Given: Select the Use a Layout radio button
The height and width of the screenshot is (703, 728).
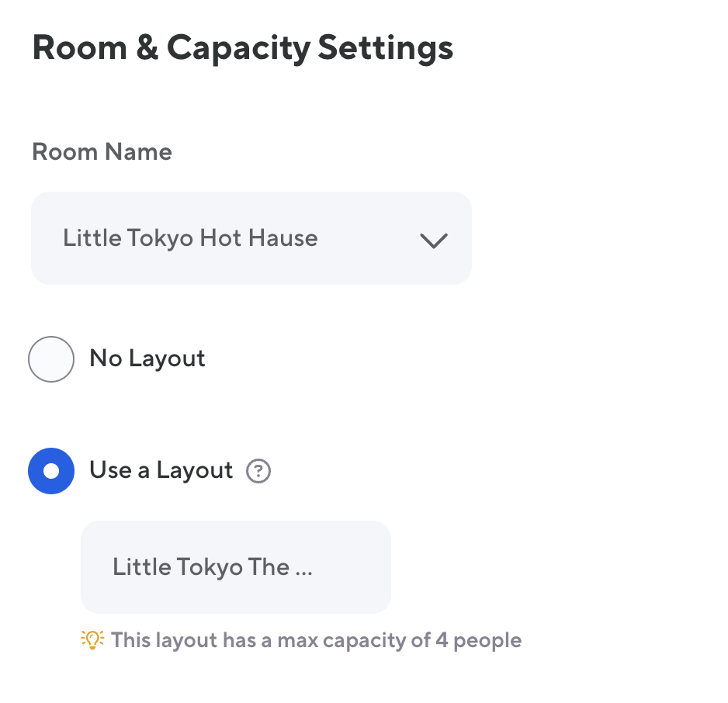Looking at the screenshot, I should 51,471.
